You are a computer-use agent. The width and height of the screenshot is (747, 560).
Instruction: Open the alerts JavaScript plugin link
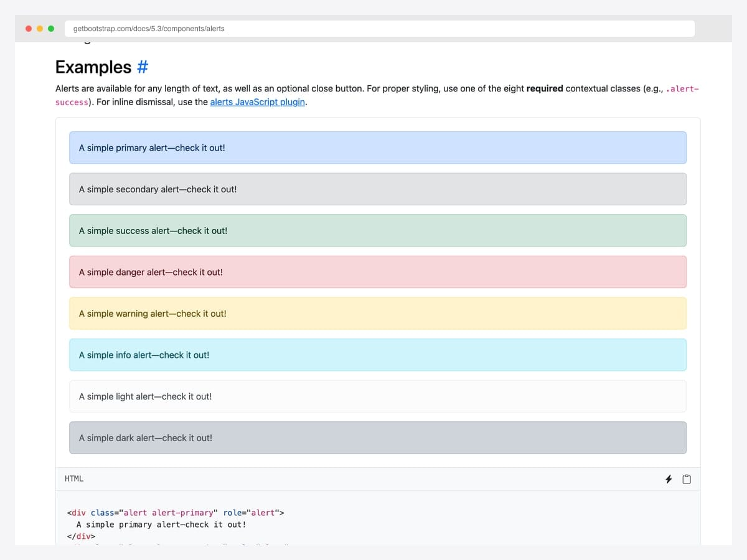(258, 102)
